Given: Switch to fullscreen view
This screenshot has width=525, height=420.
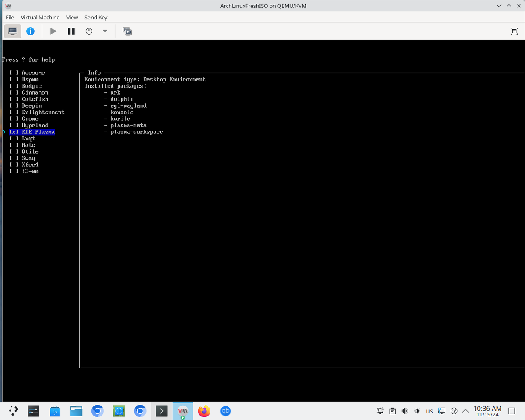Looking at the screenshot, I should coord(514,31).
